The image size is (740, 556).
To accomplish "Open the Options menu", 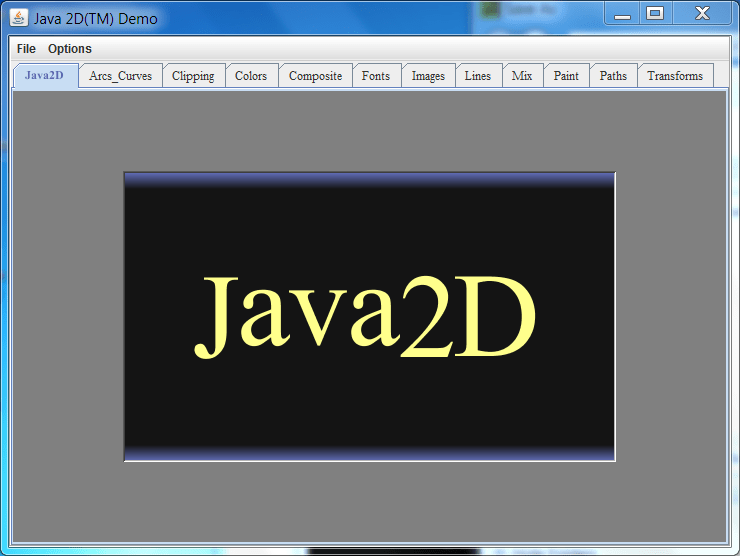I will 70,49.
